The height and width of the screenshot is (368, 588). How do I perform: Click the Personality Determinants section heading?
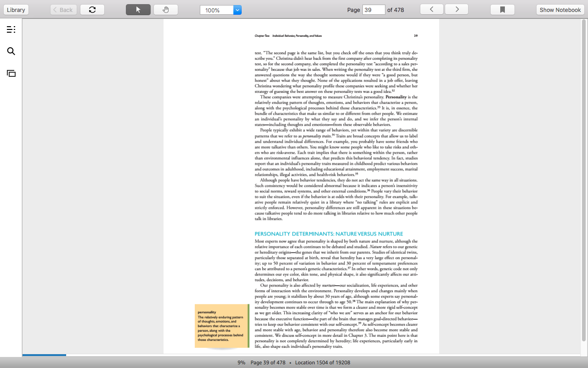pos(329,234)
